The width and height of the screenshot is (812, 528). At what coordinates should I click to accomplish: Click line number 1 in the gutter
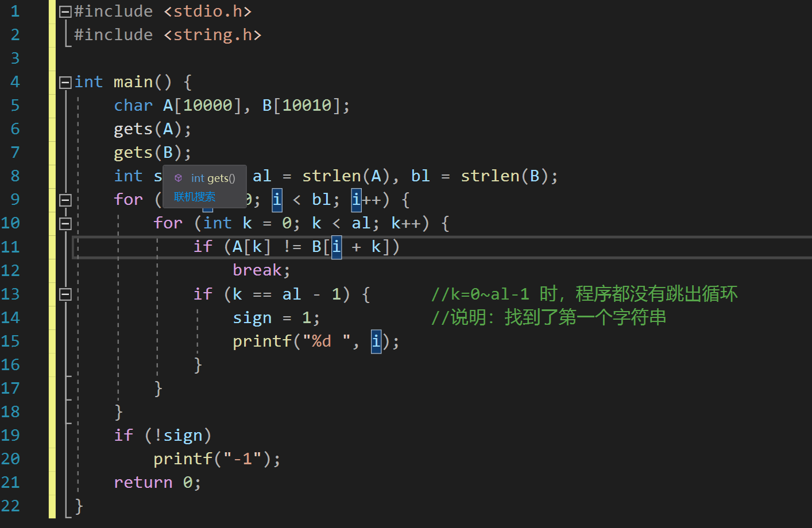[x=15, y=11]
